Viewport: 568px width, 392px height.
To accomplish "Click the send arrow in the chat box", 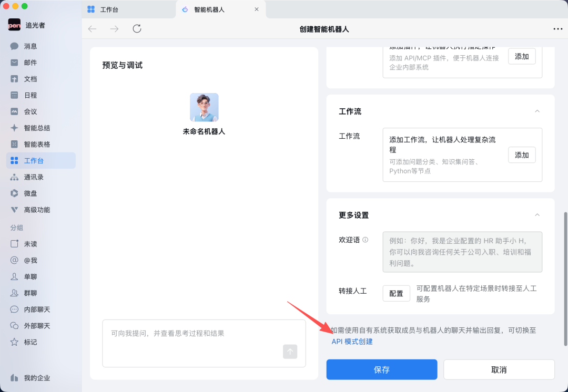I will coord(290,352).
